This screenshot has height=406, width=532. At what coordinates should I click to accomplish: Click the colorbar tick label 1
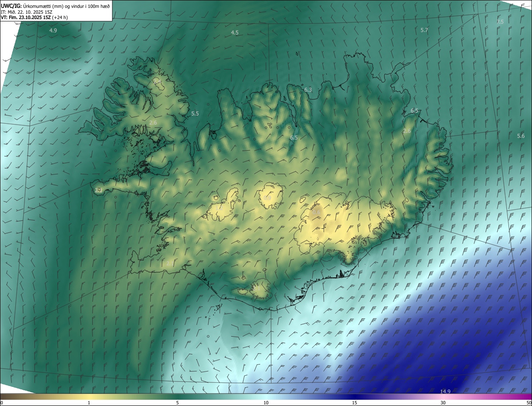89,403
